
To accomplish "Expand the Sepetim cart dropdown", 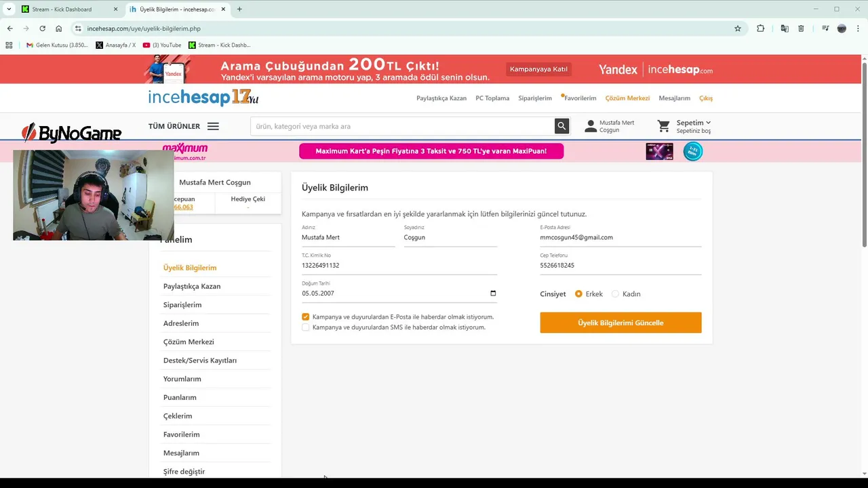I will pyautogui.click(x=694, y=123).
